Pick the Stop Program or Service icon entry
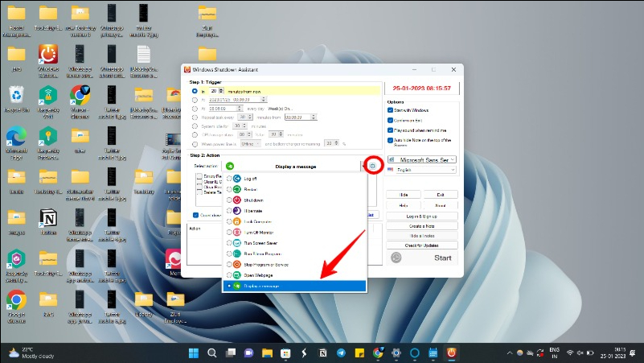The image size is (644, 363). pos(237,264)
